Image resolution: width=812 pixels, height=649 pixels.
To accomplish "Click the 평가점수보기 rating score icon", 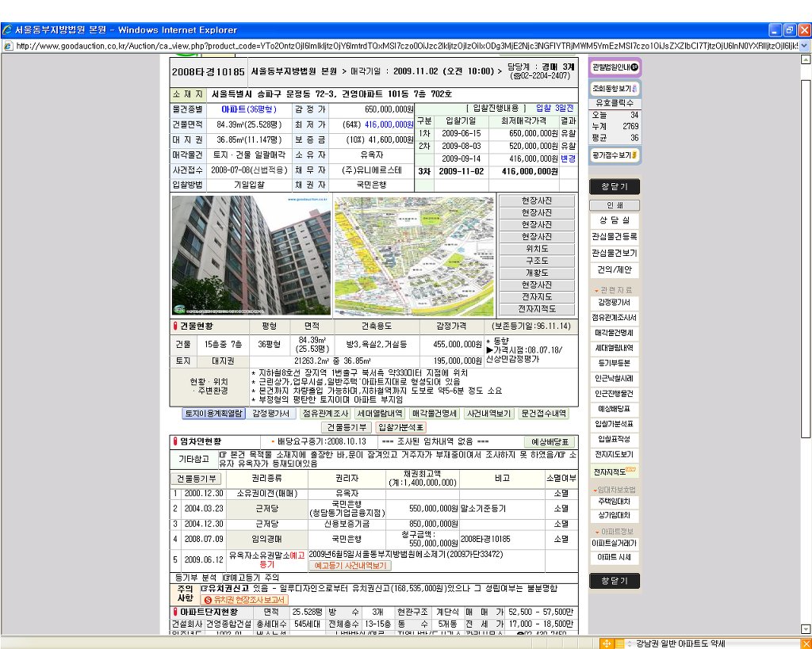I will tap(615, 155).
